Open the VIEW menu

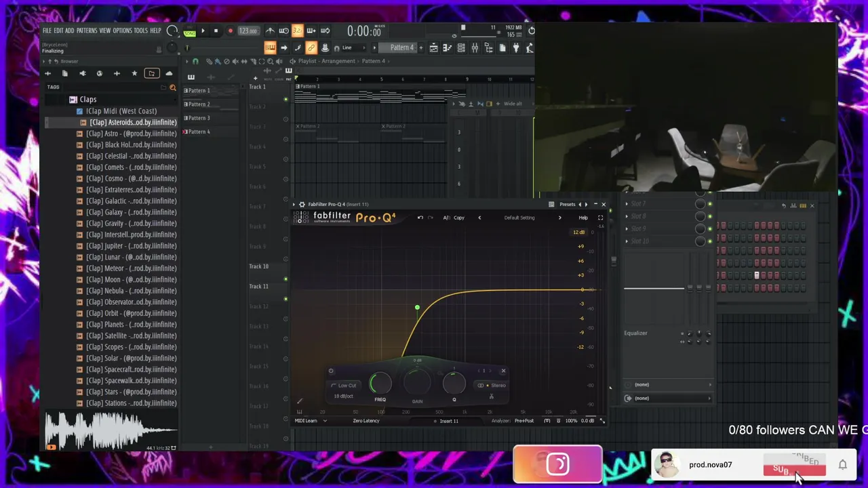(x=105, y=31)
